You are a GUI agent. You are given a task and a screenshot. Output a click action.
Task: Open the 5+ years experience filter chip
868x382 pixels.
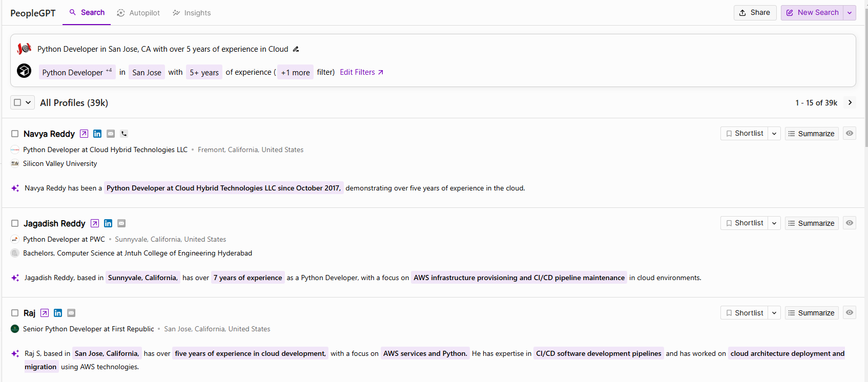(x=204, y=72)
